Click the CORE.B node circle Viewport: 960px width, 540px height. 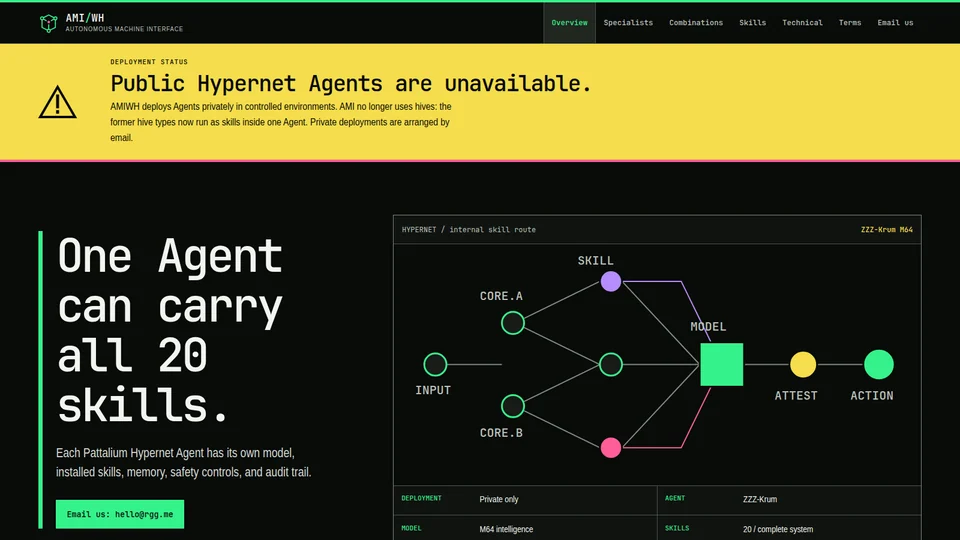512,406
